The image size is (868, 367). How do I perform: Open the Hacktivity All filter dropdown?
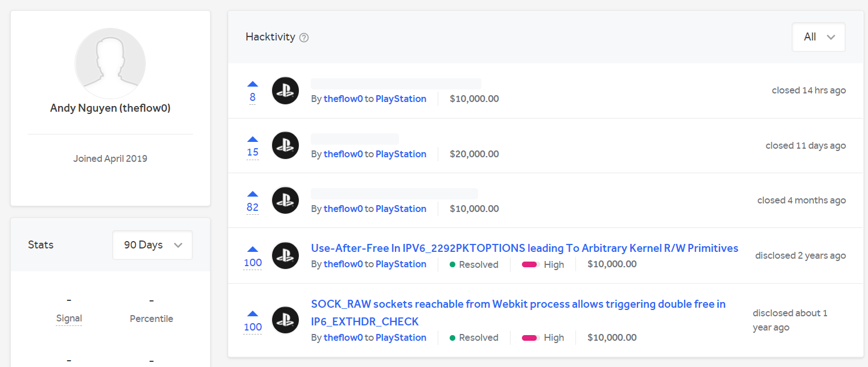click(x=818, y=37)
